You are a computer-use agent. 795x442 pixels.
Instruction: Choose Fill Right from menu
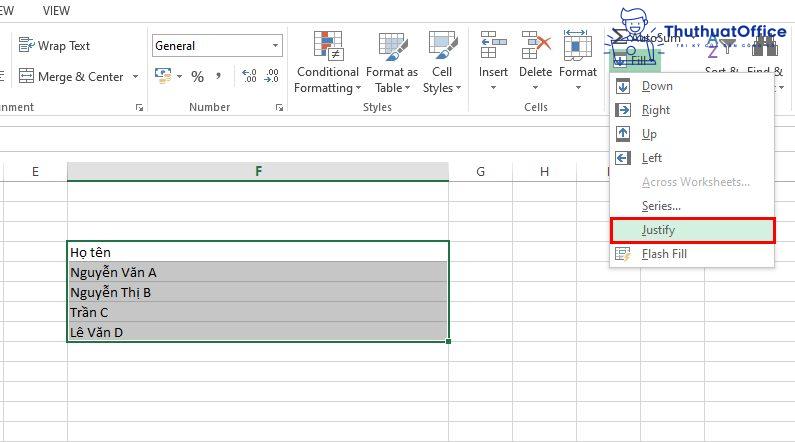(x=692, y=110)
